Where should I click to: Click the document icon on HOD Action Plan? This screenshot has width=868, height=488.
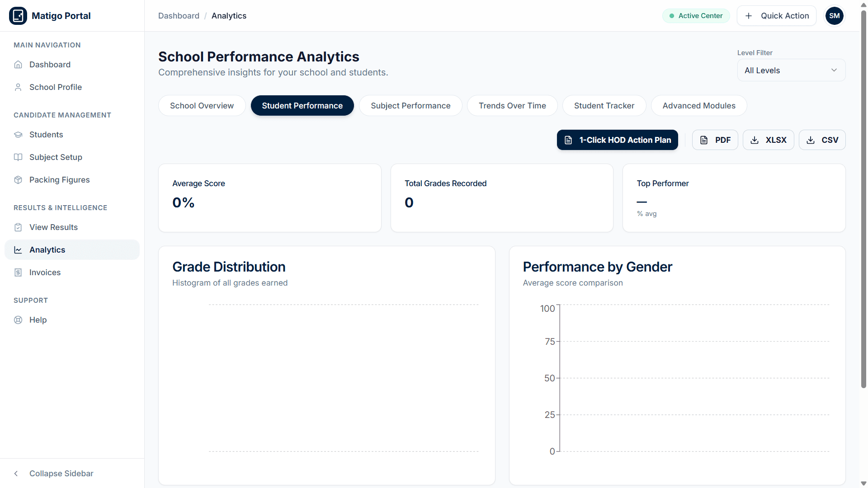tap(568, 140)
